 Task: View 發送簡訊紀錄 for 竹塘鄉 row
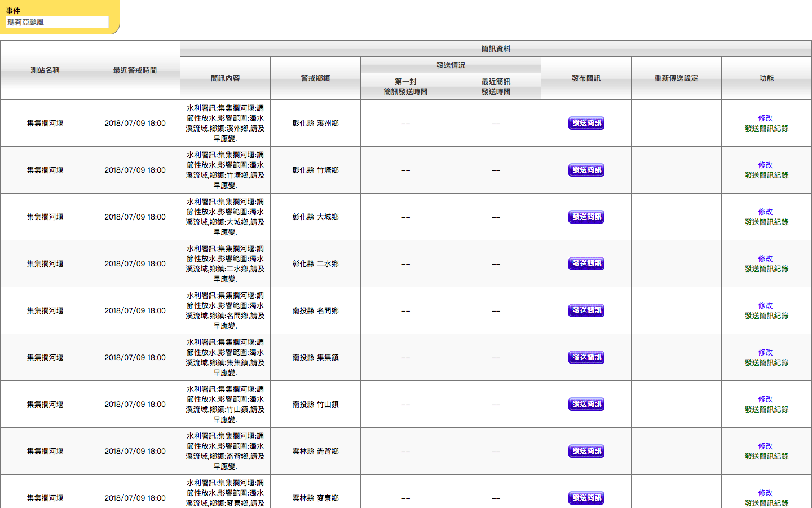(x=766, y=175)
